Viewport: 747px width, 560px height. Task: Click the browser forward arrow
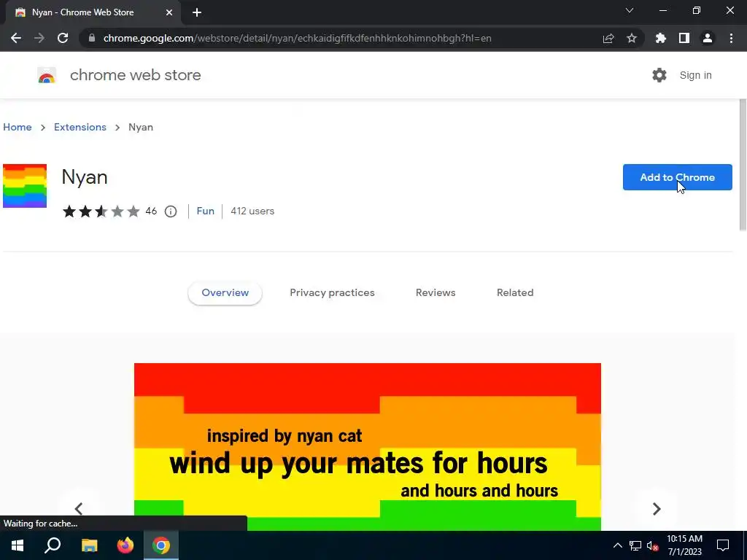pos(39,38)
